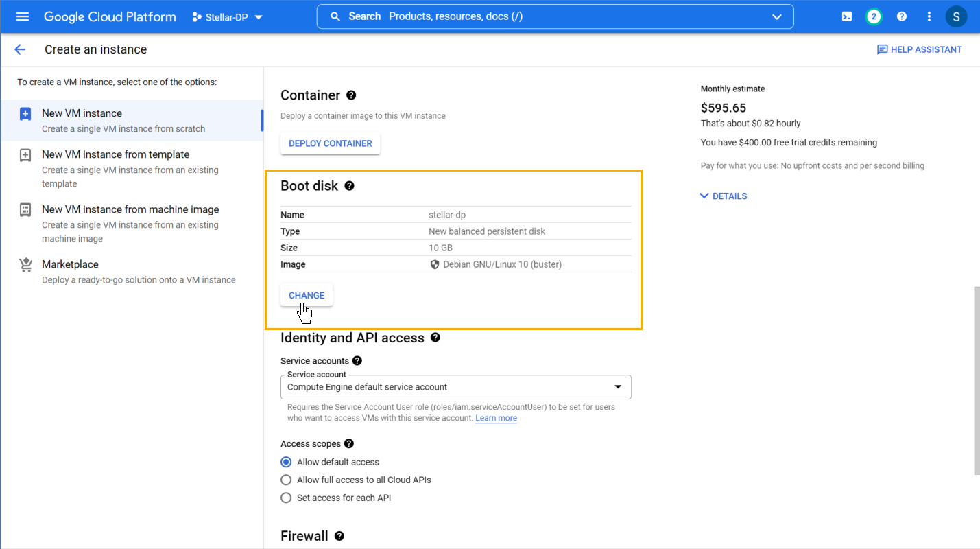Activate Cloud Shell terminal icon
980x549 pixels.
click(x=847, y=16)
